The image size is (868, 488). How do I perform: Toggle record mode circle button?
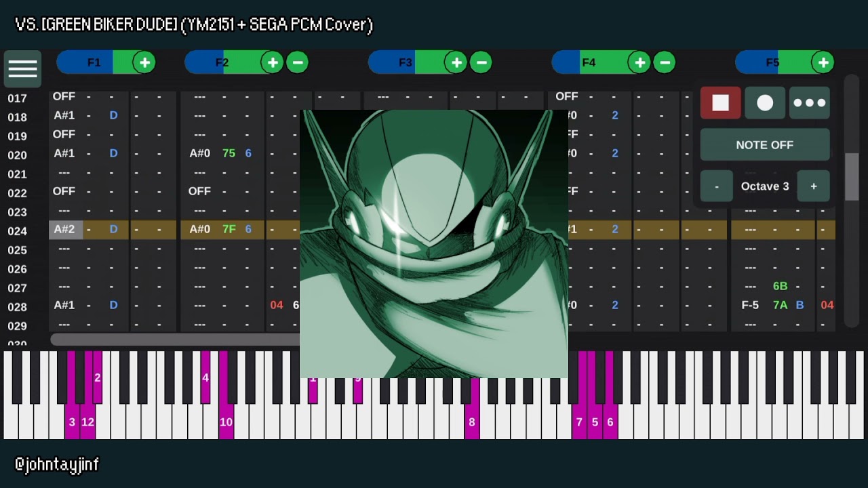point(765,103)
